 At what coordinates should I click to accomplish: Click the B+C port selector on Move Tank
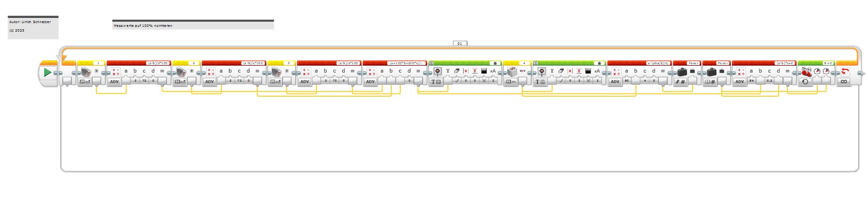point(828,63)
